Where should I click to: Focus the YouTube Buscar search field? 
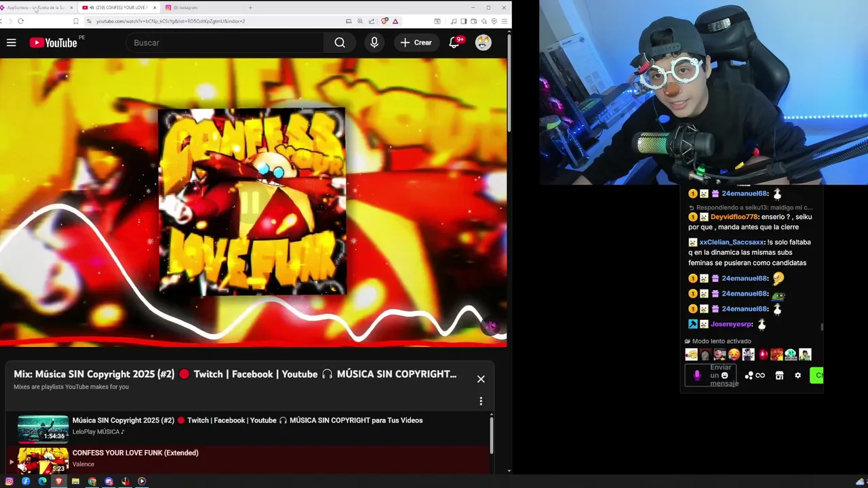click(224, 43)
